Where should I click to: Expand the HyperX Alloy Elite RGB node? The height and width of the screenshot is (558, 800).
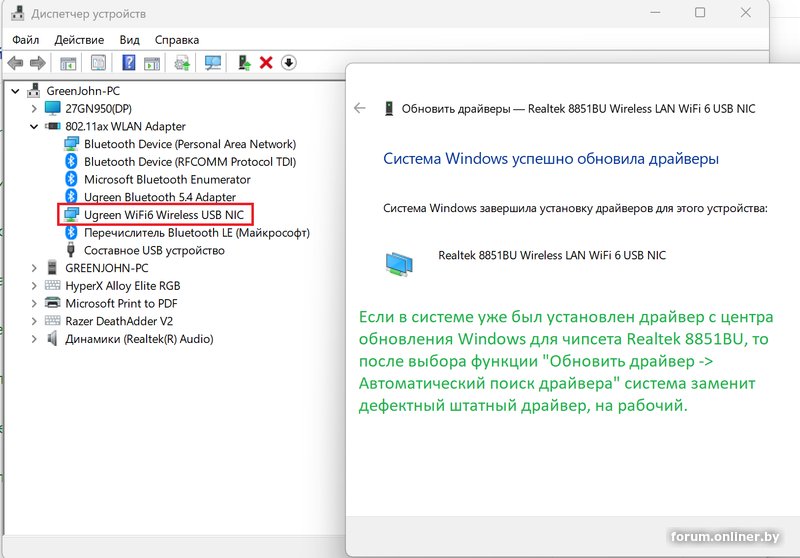coord(34,286)
